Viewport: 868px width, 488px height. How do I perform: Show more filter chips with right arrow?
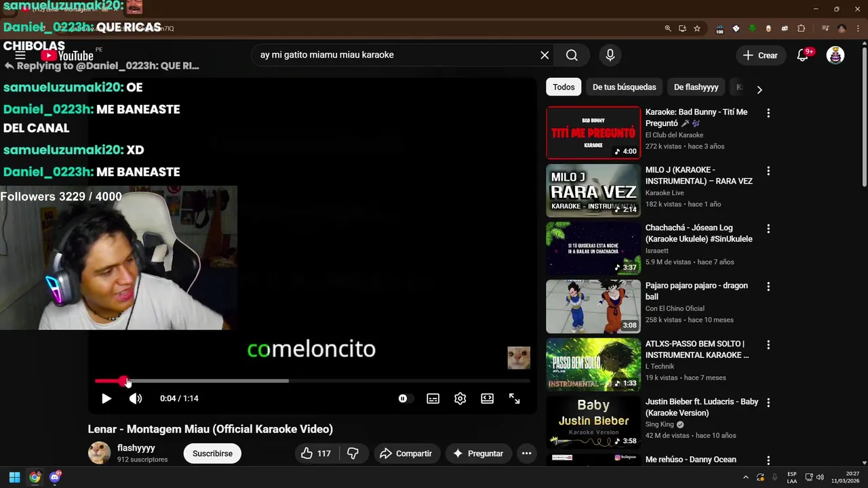click(x=759, y=89)
